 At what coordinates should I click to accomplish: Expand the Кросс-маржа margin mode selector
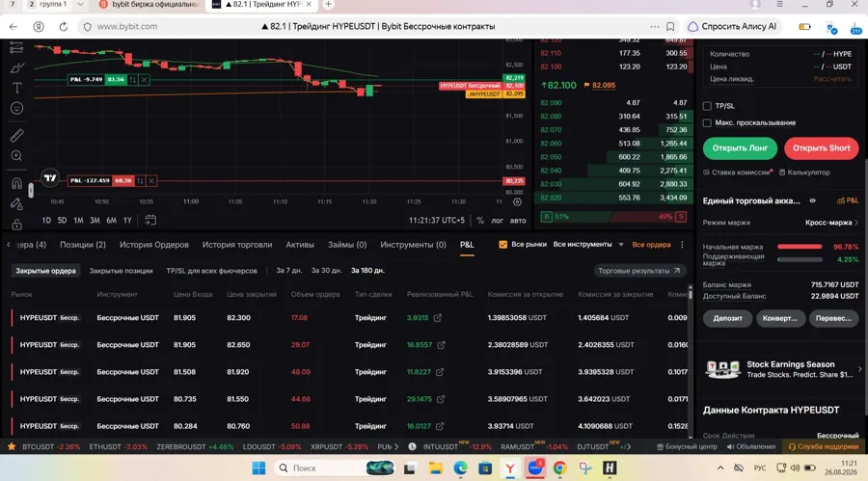point(831,223)
